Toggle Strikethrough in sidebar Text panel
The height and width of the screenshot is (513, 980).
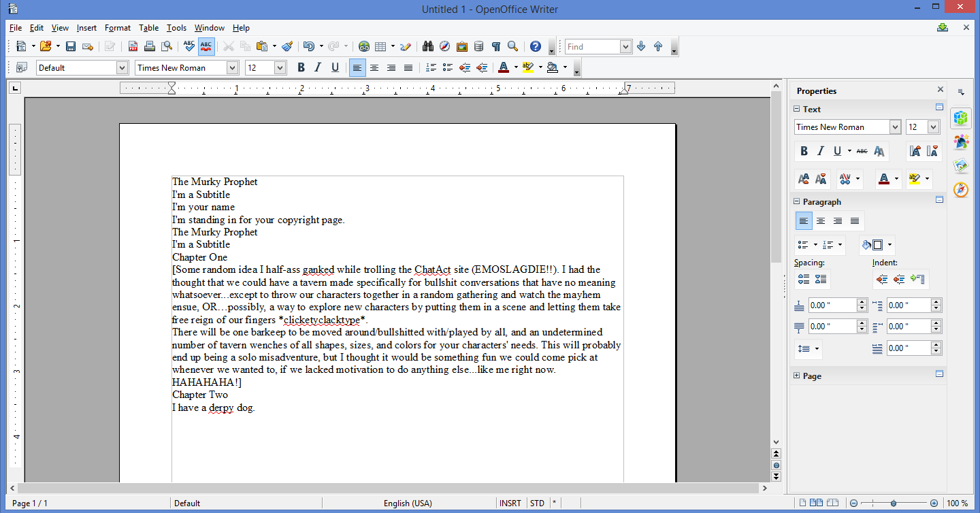862,151
